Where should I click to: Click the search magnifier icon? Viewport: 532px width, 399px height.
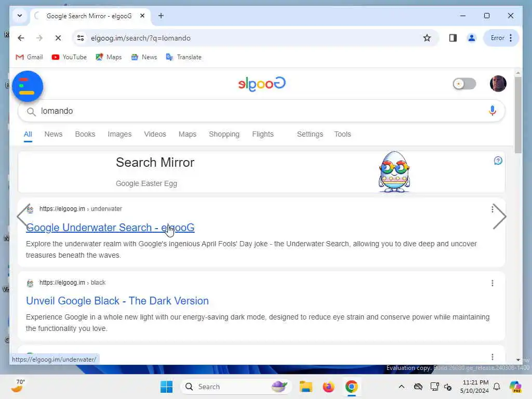(x=31, y=111)
